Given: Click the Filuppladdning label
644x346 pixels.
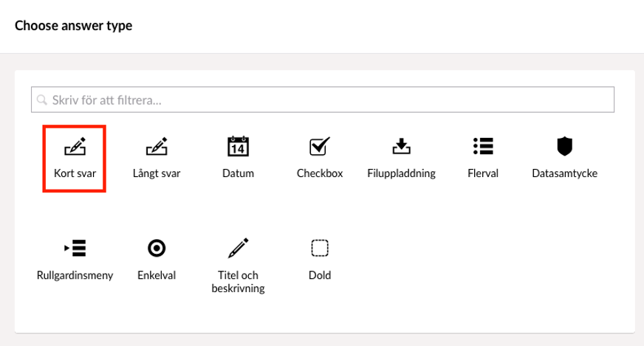Looking at the screenshot, I should click(x=401, y=173).
